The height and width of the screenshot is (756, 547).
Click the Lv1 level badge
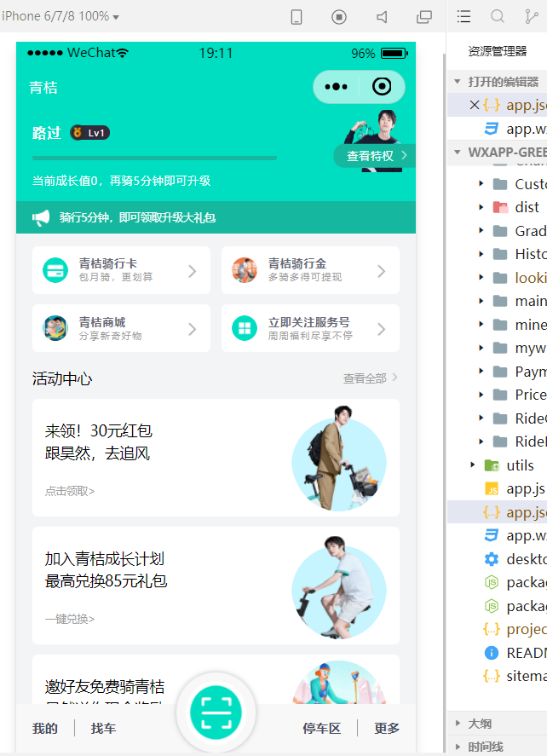point(90,133)
